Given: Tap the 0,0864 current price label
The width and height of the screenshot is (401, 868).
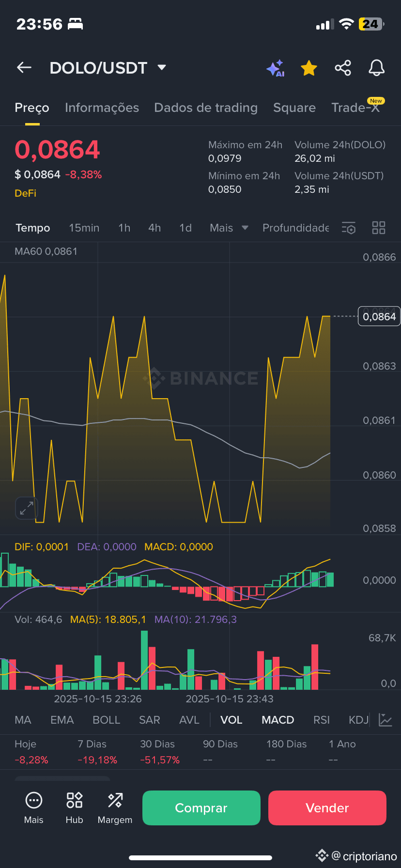Looking at the screenshot, I should pyautogui.click(x=379, y=316).
